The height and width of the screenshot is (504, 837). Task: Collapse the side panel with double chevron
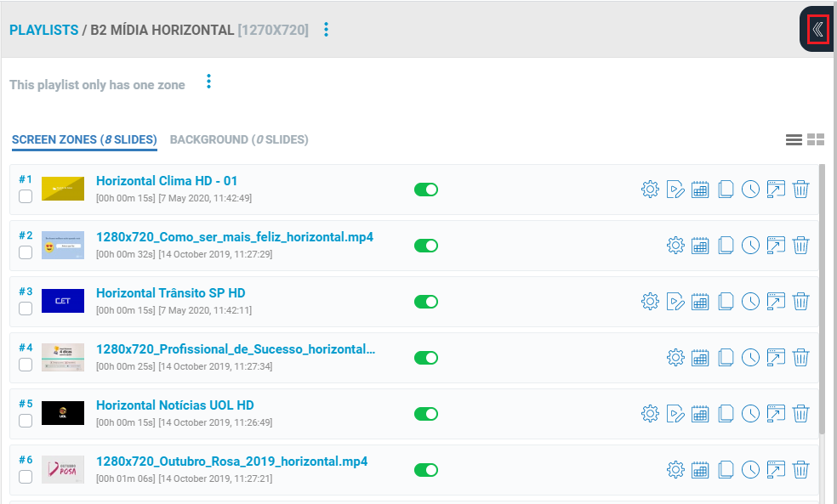coord(817,30)
